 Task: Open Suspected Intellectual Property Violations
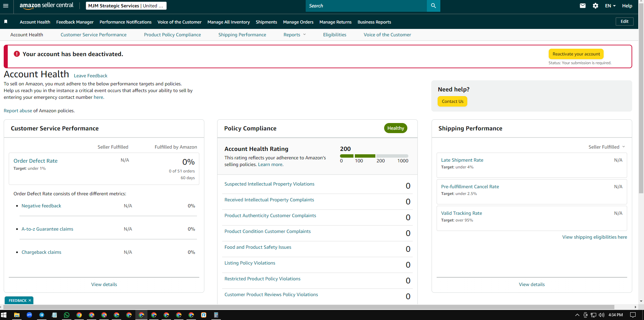point(269,184)
